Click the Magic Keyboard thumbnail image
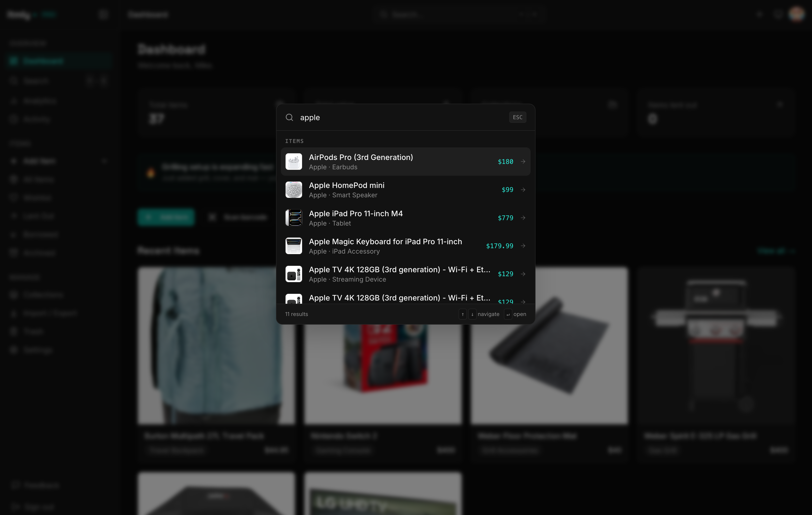 (293, 246)
